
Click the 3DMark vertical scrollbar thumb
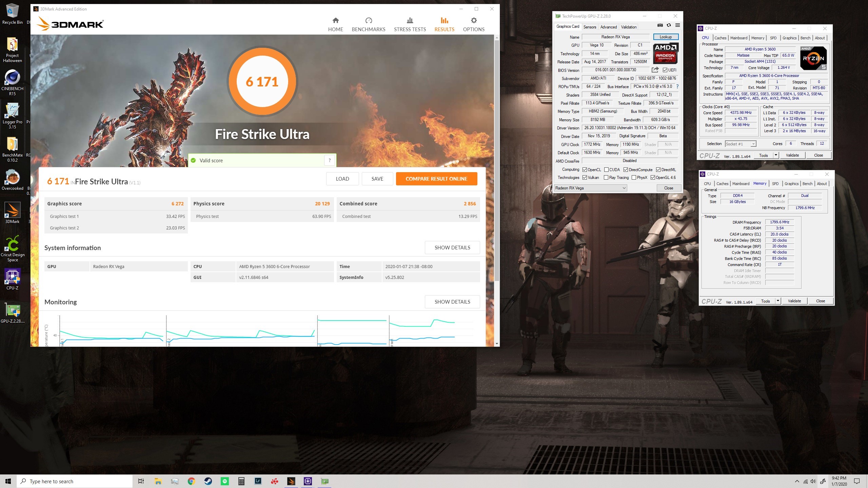(x=497, y=160)
